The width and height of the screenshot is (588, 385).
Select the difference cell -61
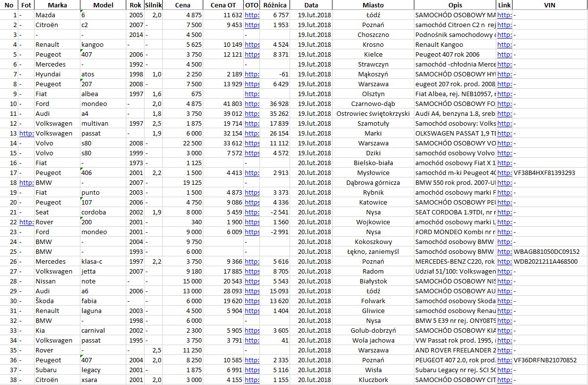click(275, 74)
